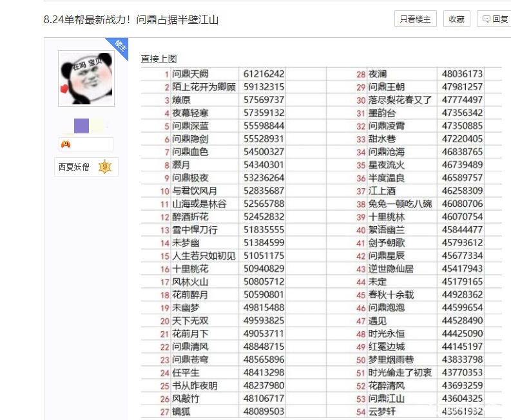Screen dimensions: 511x420
Task: Select guild name 时光永恒
Action: pos(387,334)
